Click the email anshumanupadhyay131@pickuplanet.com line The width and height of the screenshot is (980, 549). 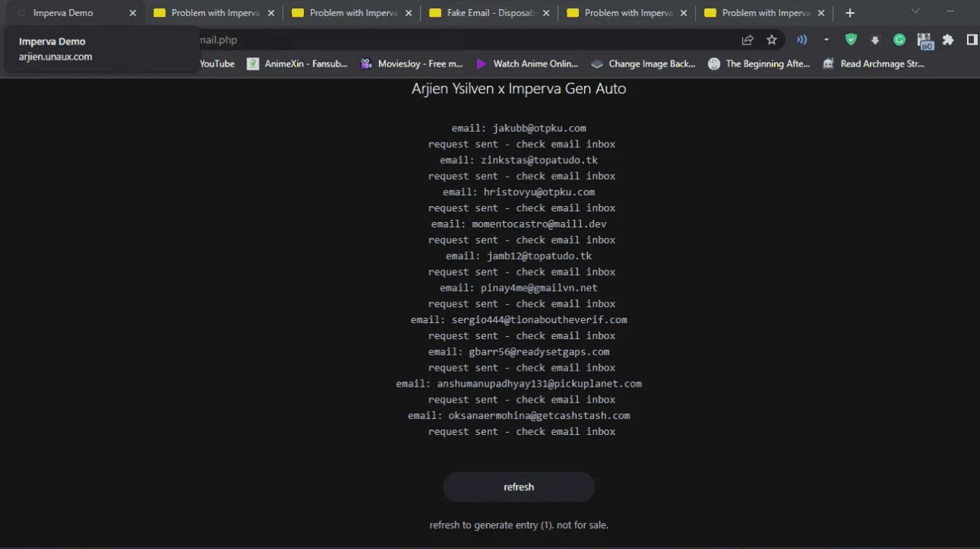point(519,384)
